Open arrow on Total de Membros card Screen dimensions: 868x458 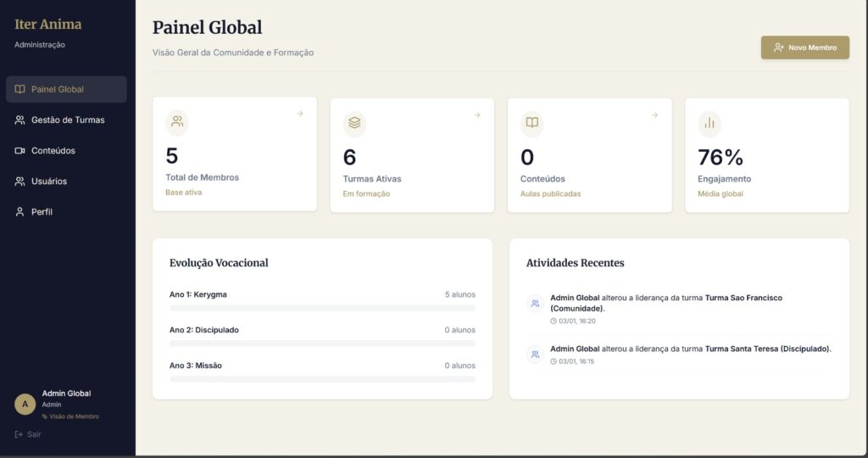click(300, 114)
